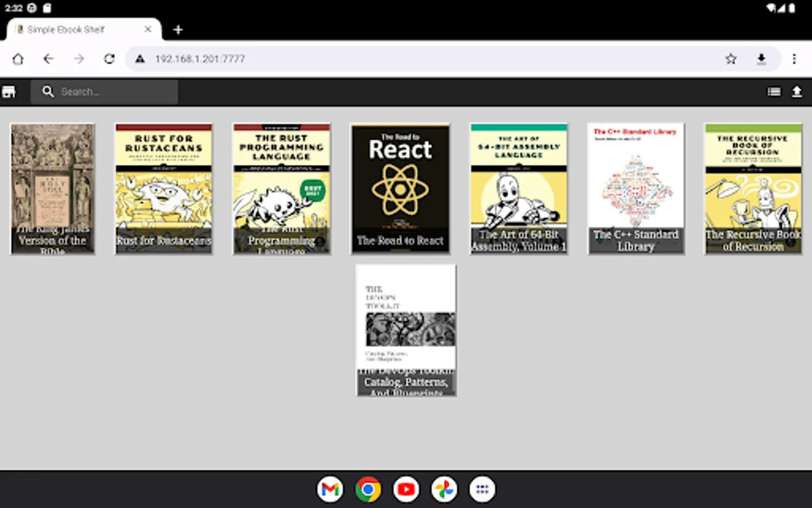Viewport: 812px width, 508px height.
Task: Open Rust for Rustaceans book
Action: 164,189
